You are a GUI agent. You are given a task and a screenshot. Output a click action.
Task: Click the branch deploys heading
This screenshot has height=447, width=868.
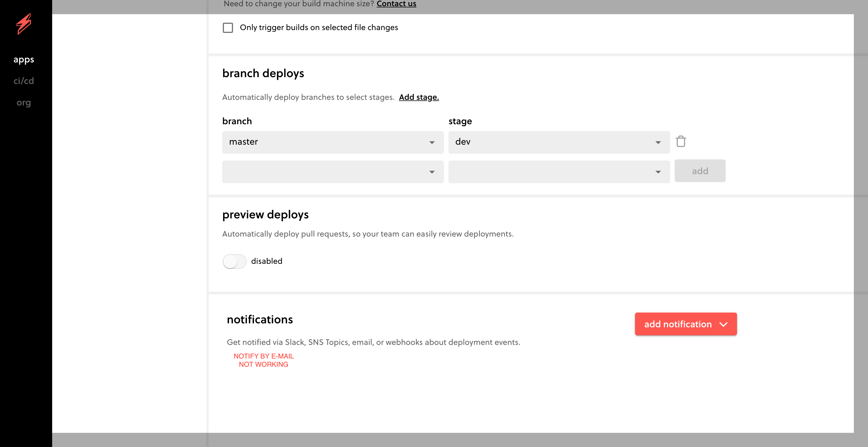point(263,73)
